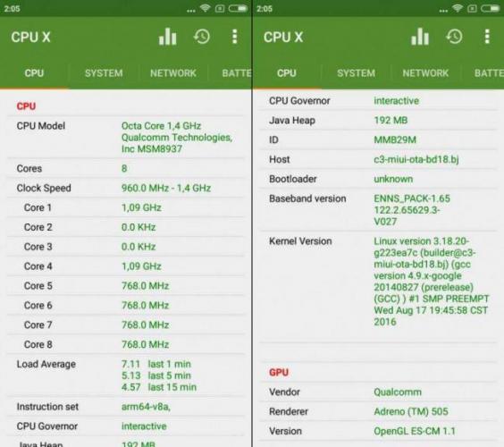Screen dimensions: 504x447
Task: Open bar chart stats in right screen
Action: point(420,37)
